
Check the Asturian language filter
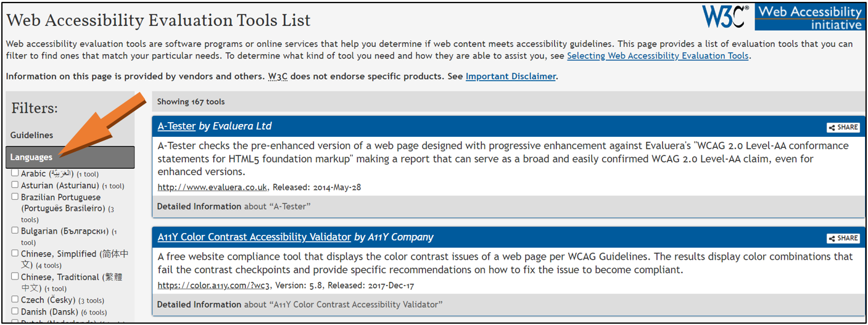15,185
